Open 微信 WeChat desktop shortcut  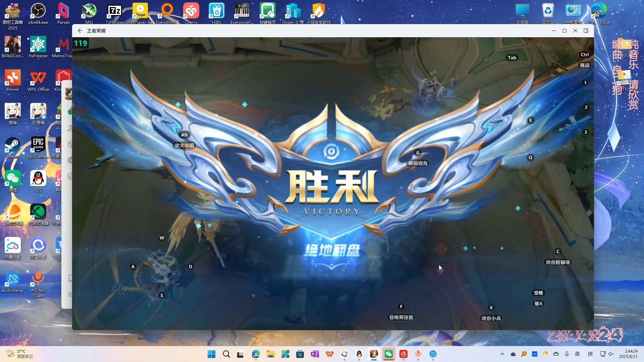pyautogui.click(x=12, y=182)
